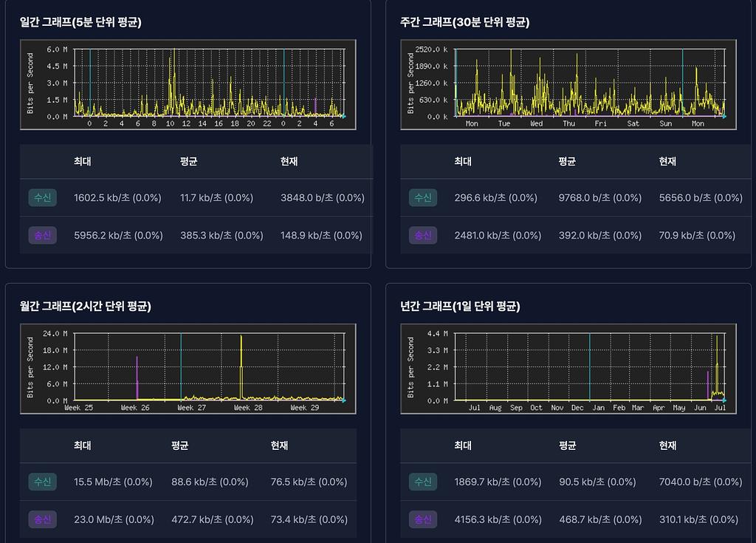Click value 23.0 Mb/초 (0.0%)
Viewport: 756px width, 543px height.
[x=114, y=520]
